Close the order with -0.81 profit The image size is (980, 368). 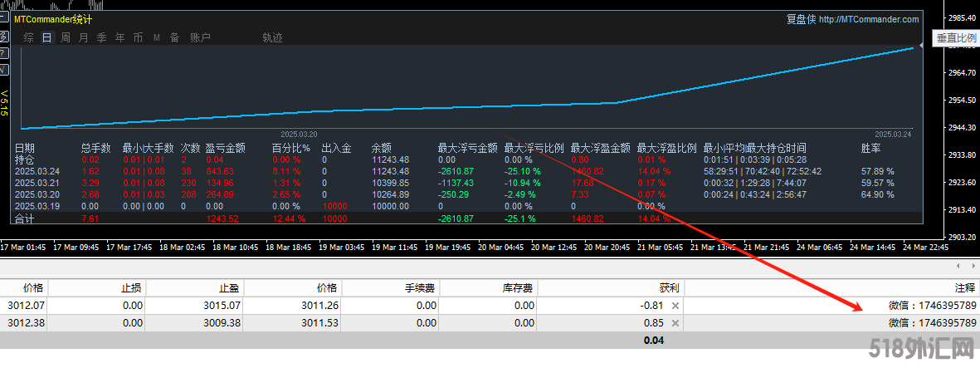click(x=675, y=306)
